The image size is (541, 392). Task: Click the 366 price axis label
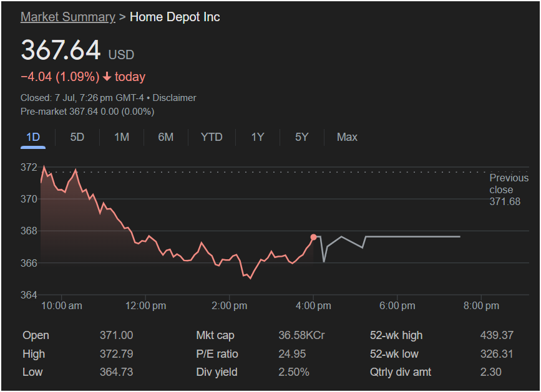coord(29,263)
